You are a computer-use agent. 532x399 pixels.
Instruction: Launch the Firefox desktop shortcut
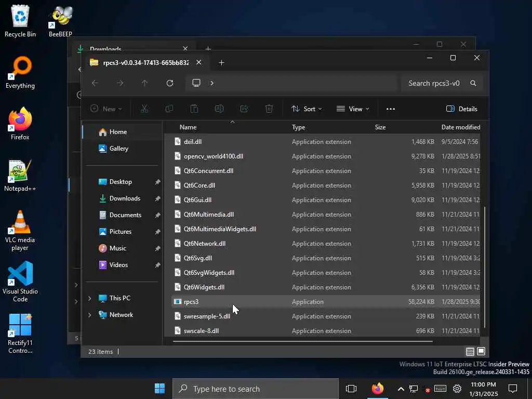[x=20, y=124]
